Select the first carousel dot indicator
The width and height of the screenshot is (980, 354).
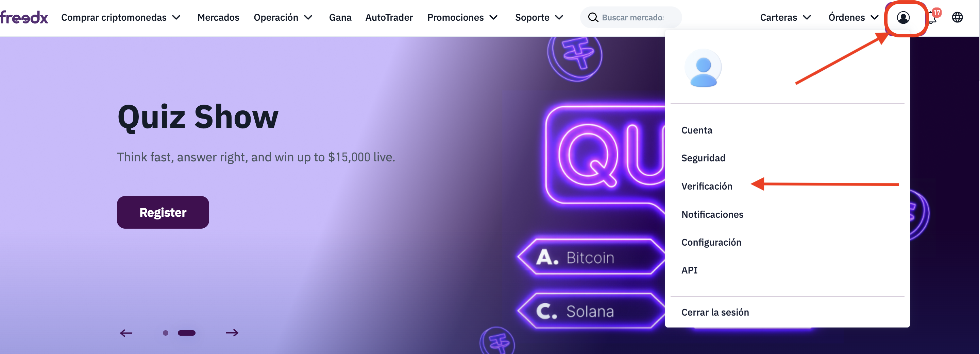point(166,333)
